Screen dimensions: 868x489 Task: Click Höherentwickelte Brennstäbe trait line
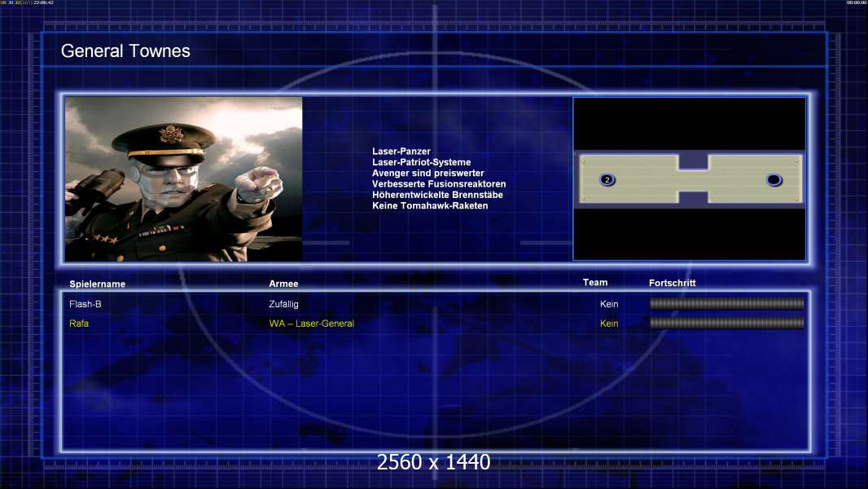coord(437,195)
